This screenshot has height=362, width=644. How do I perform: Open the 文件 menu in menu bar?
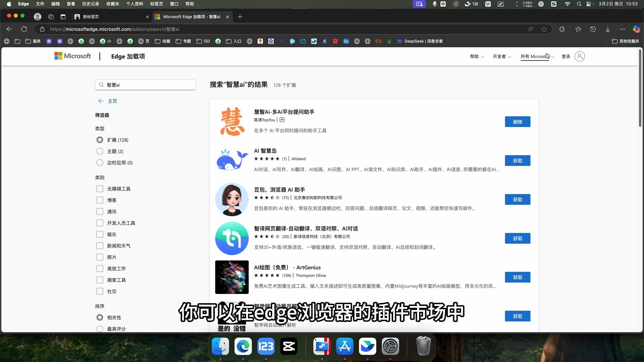pyautogui.click(x=40, y=4)
